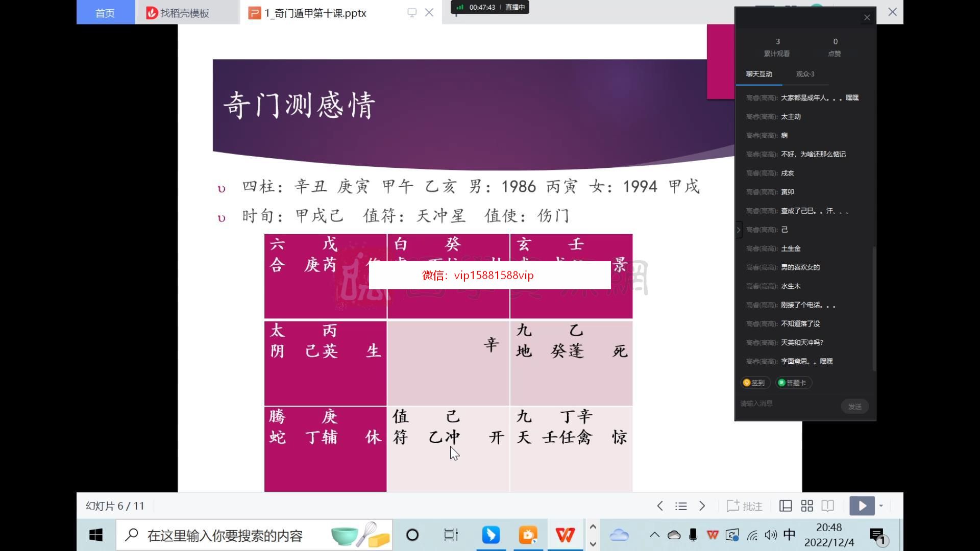Click the chat panel vertical scrollbar

pyautogui.click(x=874, y=309)
